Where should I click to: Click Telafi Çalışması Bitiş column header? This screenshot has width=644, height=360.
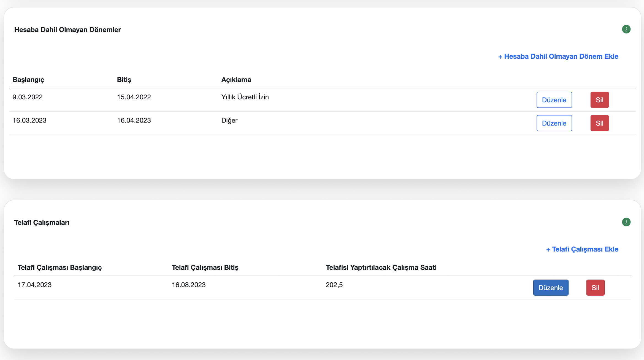(x=205, y=268)
